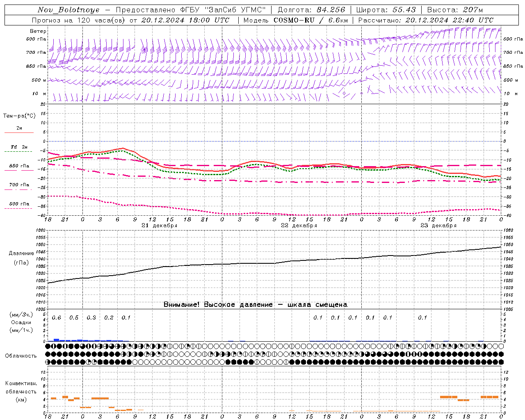Click the '0.2' precipitation value

coord(109,318)
